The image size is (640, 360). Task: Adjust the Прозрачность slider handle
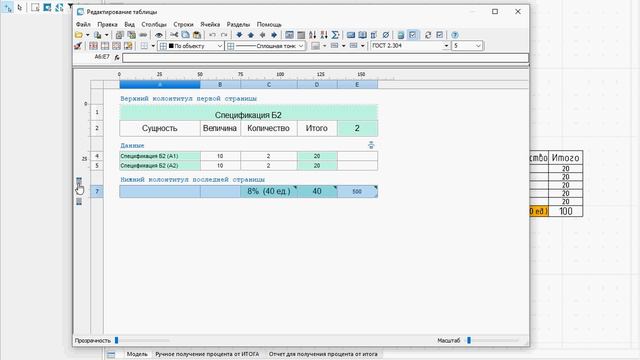coord(116,340)
